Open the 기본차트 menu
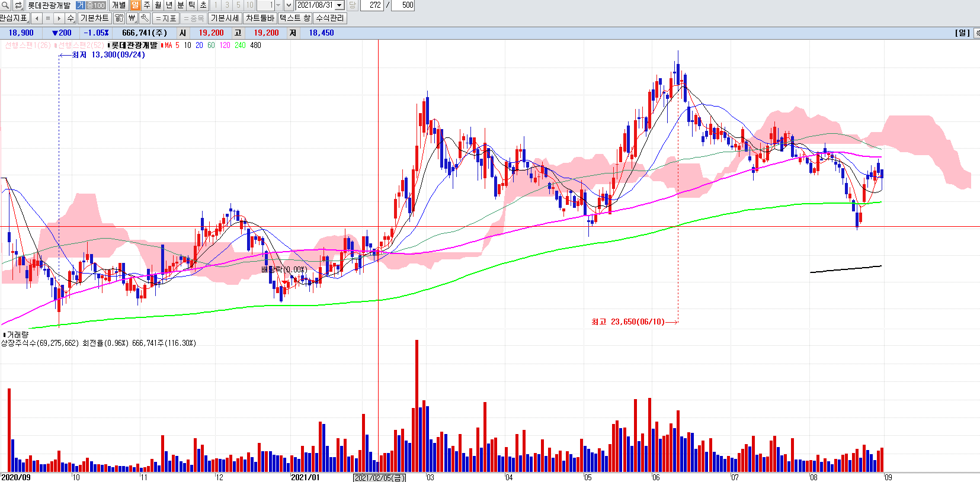The width and height of the screenshot is (980, 482). coord(94,18)
